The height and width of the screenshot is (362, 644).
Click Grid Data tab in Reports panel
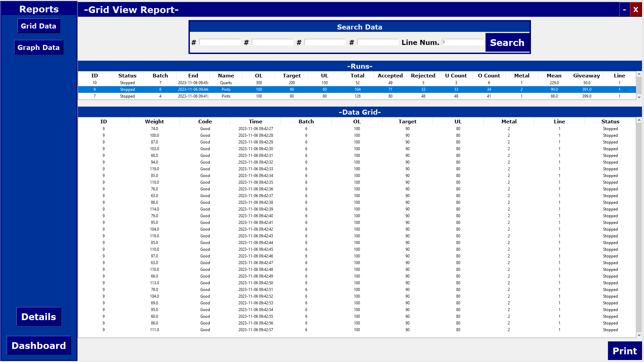(x=39, y=26)
